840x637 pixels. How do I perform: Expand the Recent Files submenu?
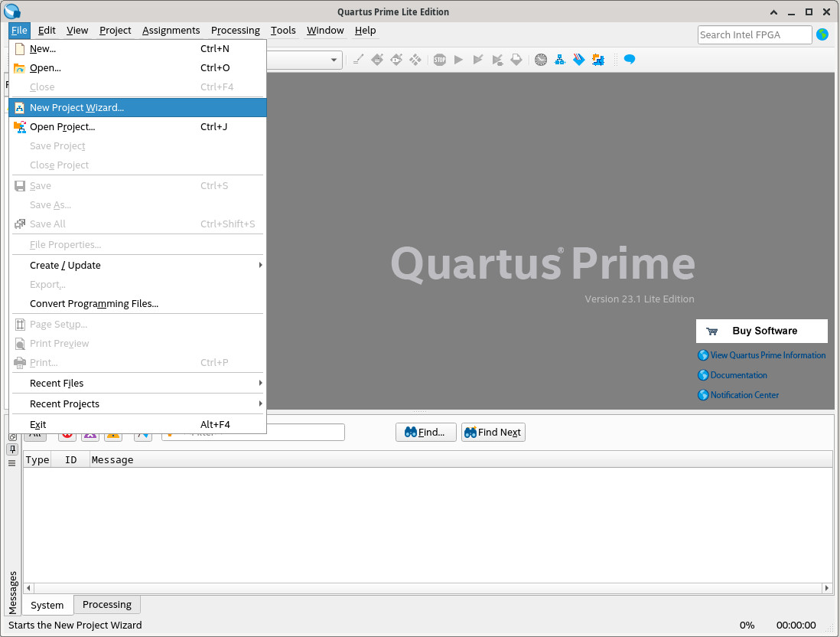point(138,384)
